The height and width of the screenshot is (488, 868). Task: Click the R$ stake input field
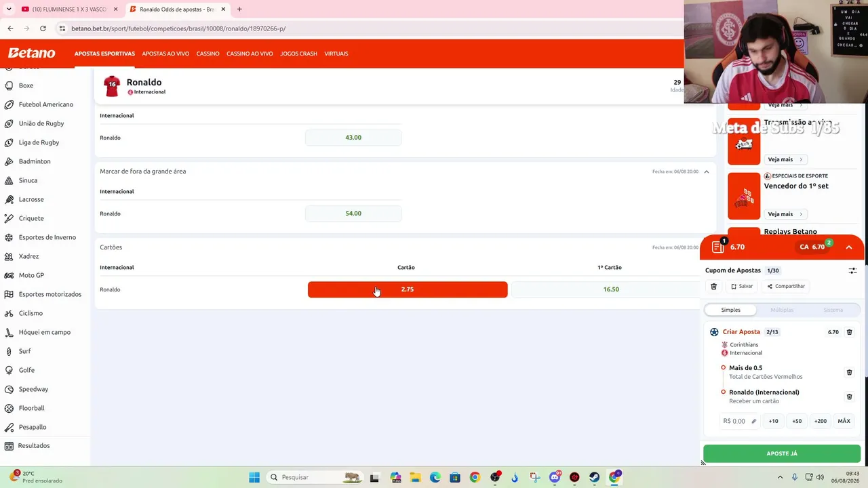click(740, 421)
